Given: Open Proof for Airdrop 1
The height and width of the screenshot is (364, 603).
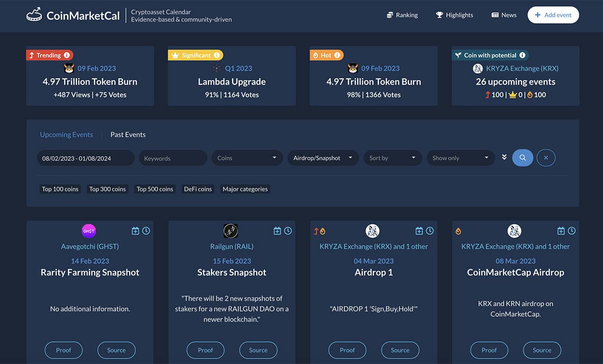Looking at the screenshot, I should (347, 350).
